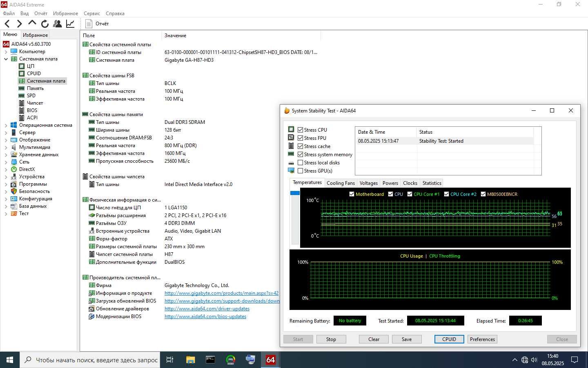Click the Save button

(x=407, y=339)
